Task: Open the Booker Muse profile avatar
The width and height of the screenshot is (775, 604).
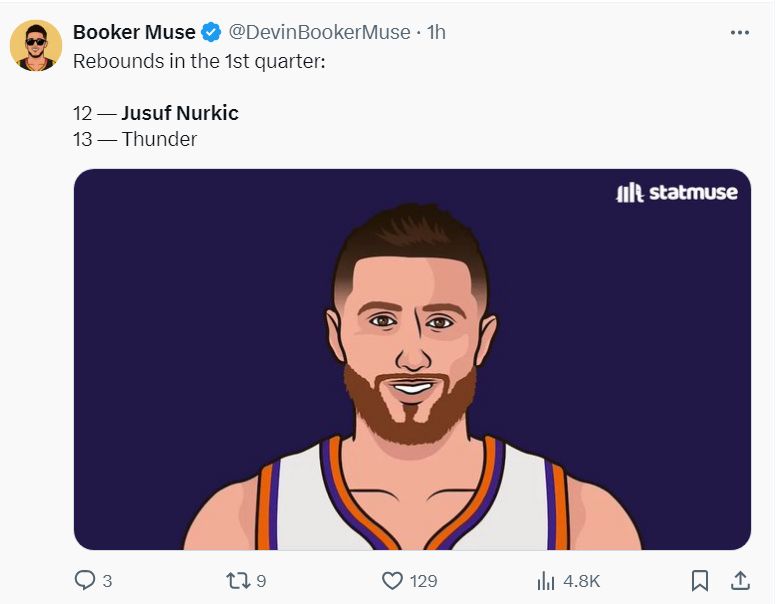Action: [x=36, y=45]
